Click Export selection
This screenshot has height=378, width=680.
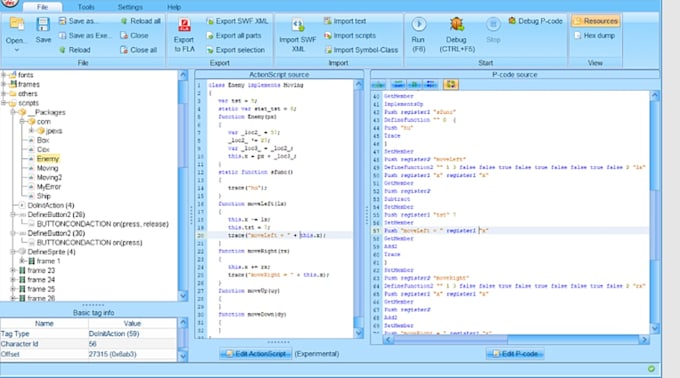tap(235, 50)
